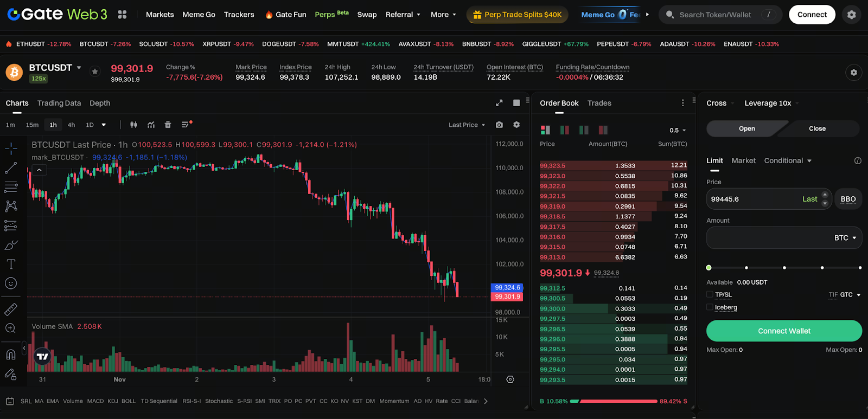Toggle lock all drawing tools
The width and height of the screenshot is (868, 419).
coord(11,374)
